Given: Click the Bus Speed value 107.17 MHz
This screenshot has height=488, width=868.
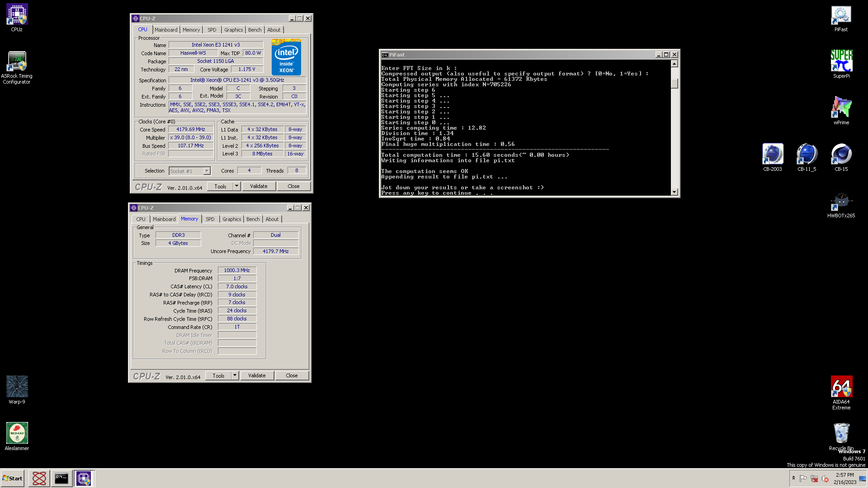Looking at the screenshot, I should [x=191, y=146].
